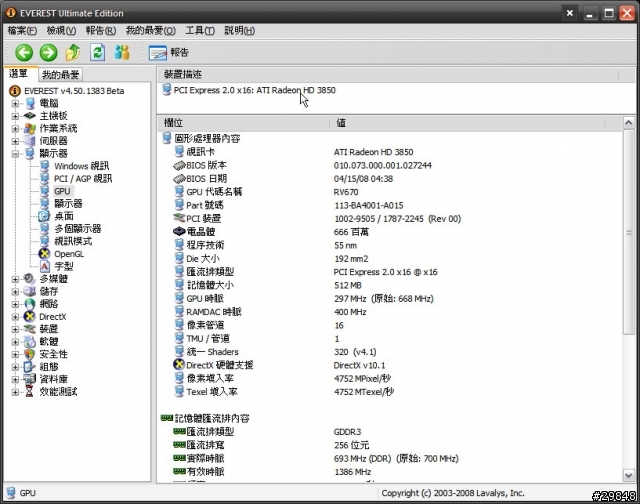Click the 組態 configuration icon
This screenshot has width=640, height=504.
click(29, 367)
